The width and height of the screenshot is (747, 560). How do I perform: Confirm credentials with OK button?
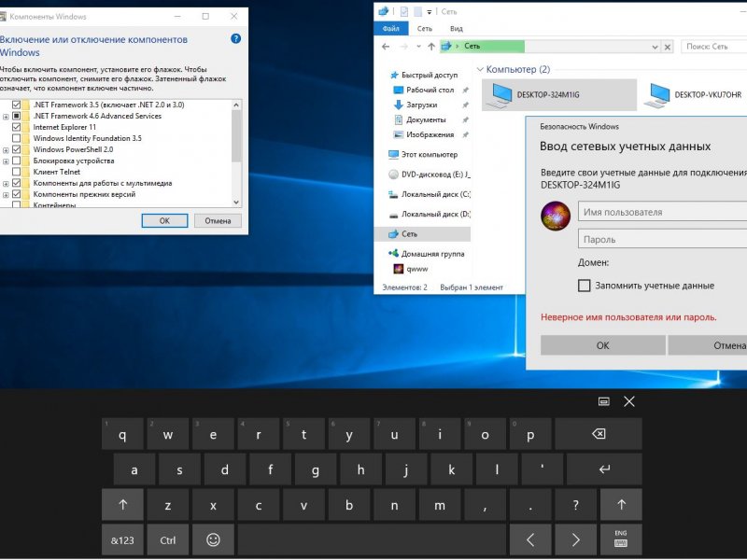pyautogui.click(x=602, y=345)
